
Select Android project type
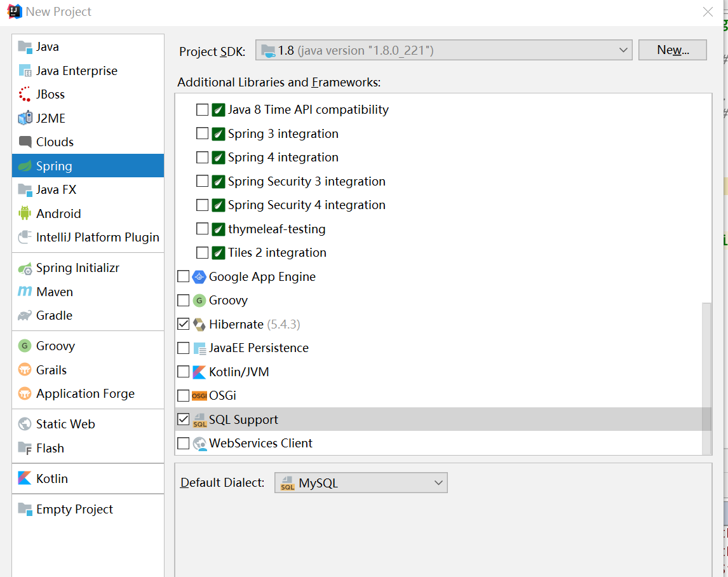tap(88, 214)
